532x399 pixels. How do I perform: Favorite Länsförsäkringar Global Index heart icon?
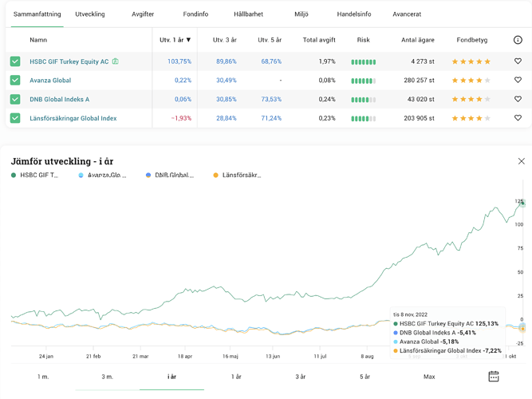pyautogui.click(x=518, y=118)
